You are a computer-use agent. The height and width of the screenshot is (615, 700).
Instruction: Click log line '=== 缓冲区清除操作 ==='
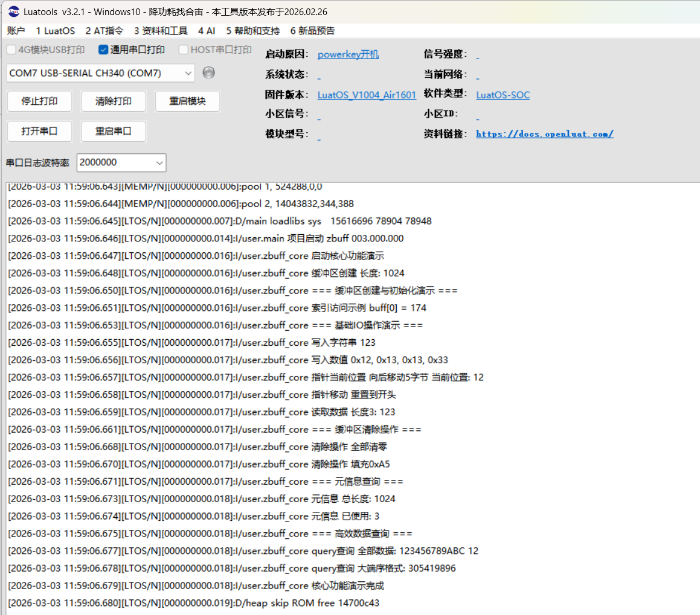(x=215, y=430)
